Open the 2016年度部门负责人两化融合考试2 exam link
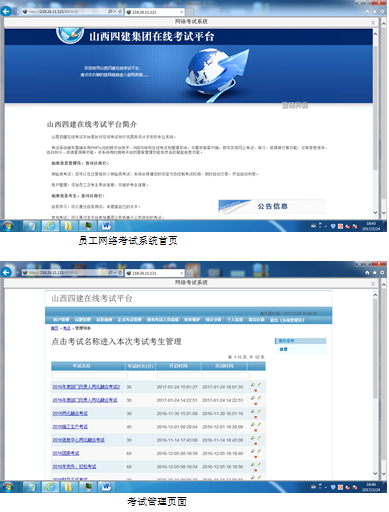This screenshot has height=512, width=389. (x=86, y=387)
